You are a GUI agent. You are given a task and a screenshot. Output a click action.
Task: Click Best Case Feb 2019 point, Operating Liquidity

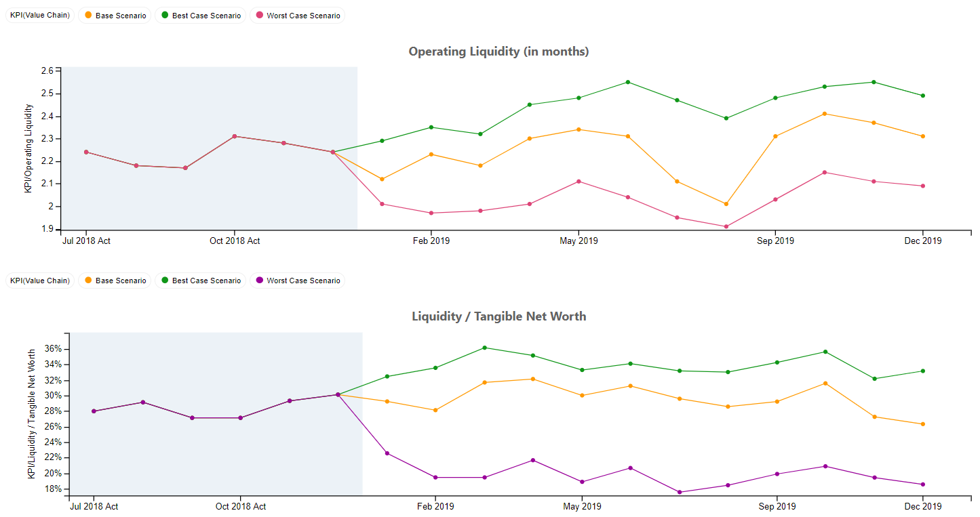pos(431,127)
